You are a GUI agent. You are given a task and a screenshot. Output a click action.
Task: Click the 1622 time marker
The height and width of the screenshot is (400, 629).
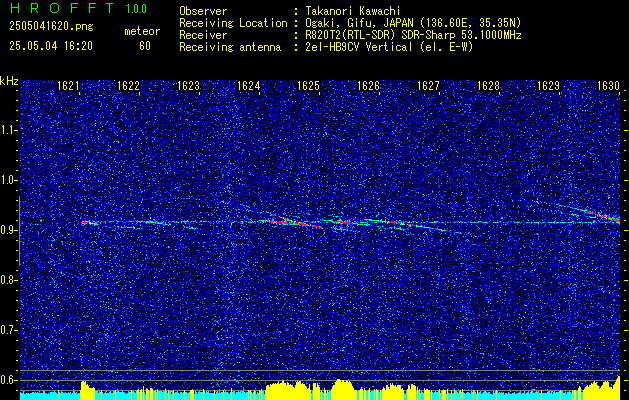[128, 86]
